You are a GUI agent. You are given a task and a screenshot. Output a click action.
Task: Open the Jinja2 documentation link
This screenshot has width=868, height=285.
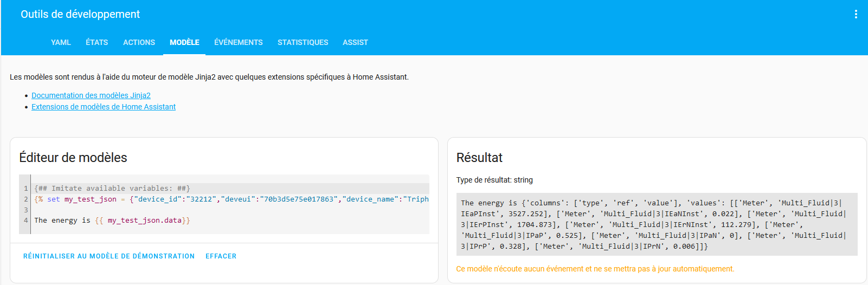(91, 95)
